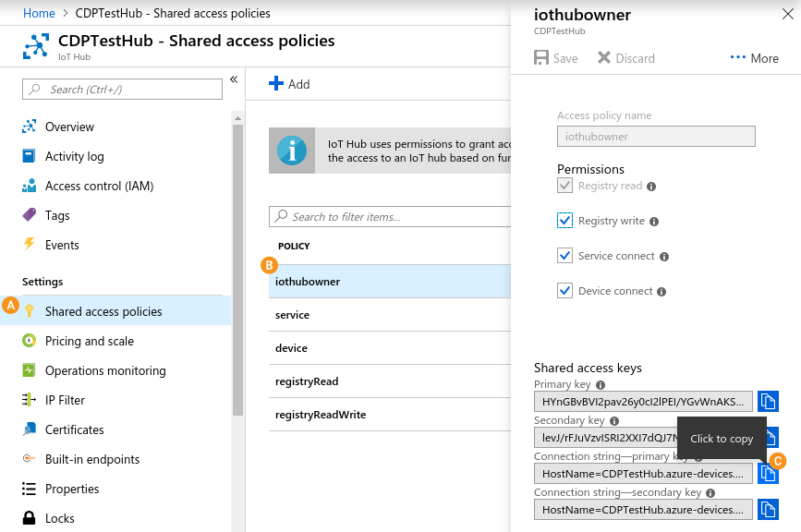Open the More options menu
The width and height of the screenshot is (801, 532).
point(754,58)
